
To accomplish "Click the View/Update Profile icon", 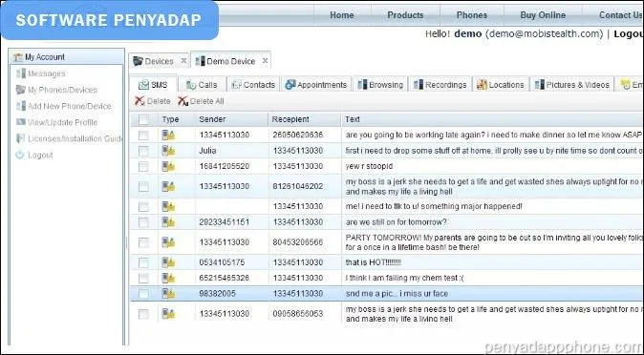I will pos(20,122).
